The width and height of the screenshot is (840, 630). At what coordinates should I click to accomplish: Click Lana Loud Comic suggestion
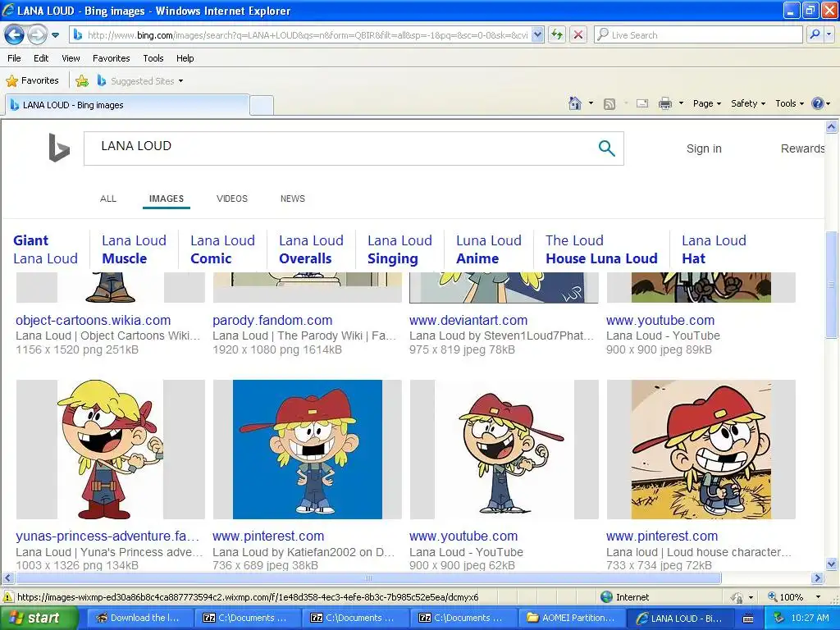click(222, 249)
